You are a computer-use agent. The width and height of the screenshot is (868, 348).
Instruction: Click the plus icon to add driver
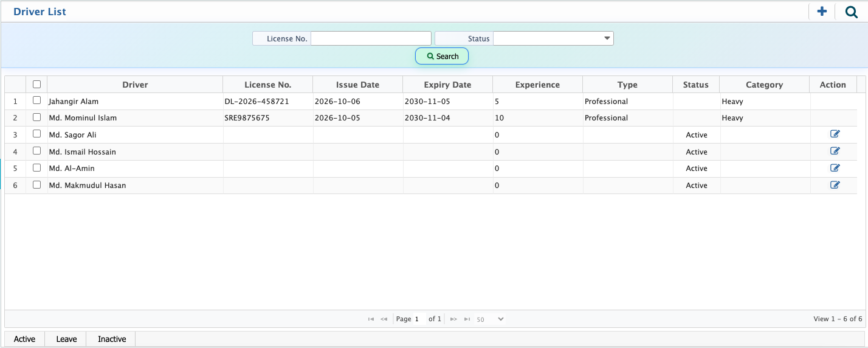tap(822, 12)
